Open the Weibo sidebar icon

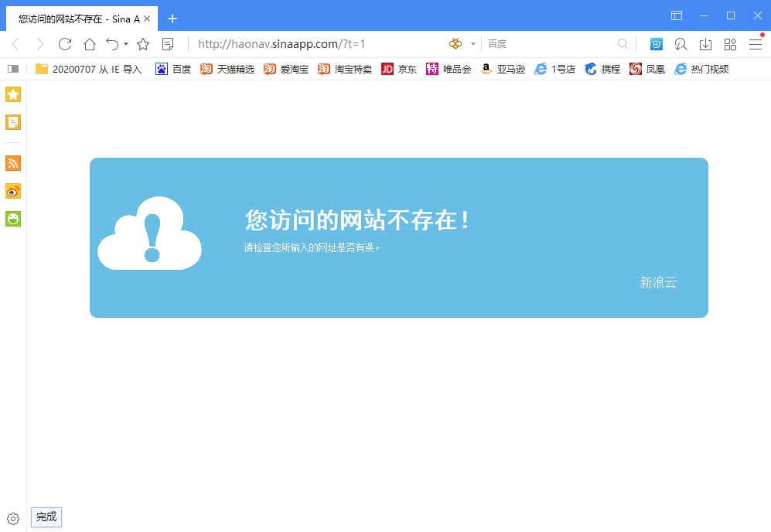tap(12, 191)
